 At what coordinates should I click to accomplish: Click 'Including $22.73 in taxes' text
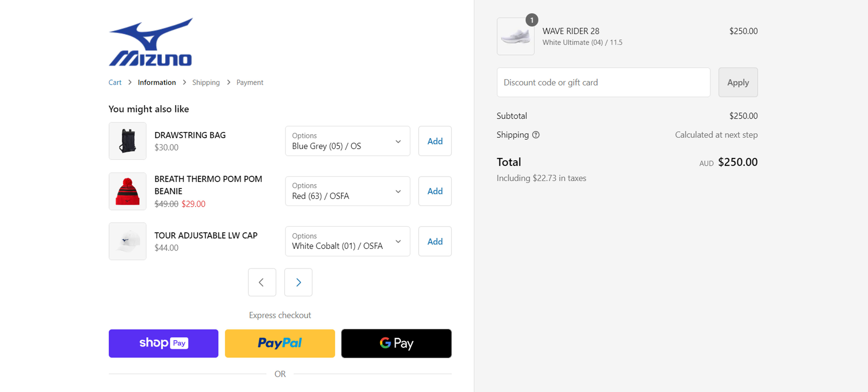coord(541,178)
